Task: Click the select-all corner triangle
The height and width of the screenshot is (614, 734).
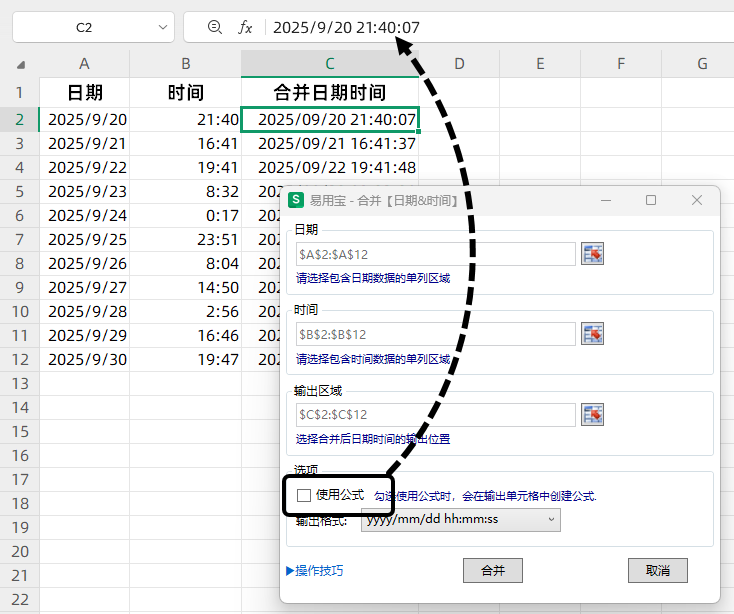Action: (21, 65)
